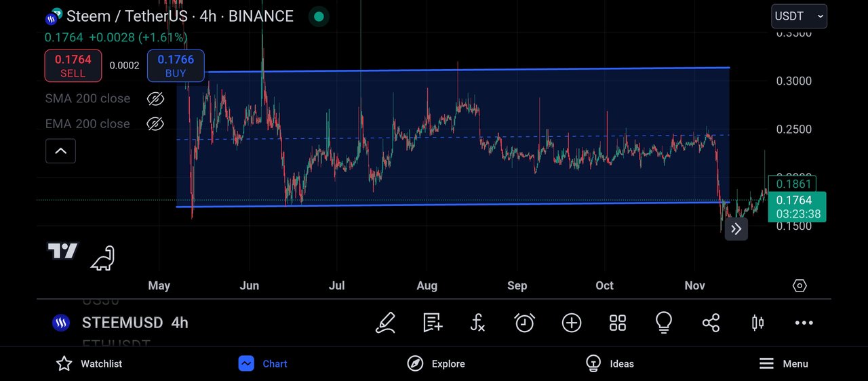Select the May label on the time axis
Image resolution: width=868 pixels, height=381 pixels.
tap(159, 286)
